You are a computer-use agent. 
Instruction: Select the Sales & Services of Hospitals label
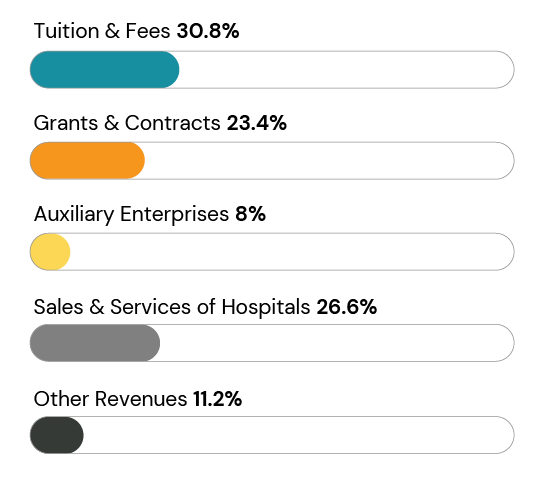point(172,307)
